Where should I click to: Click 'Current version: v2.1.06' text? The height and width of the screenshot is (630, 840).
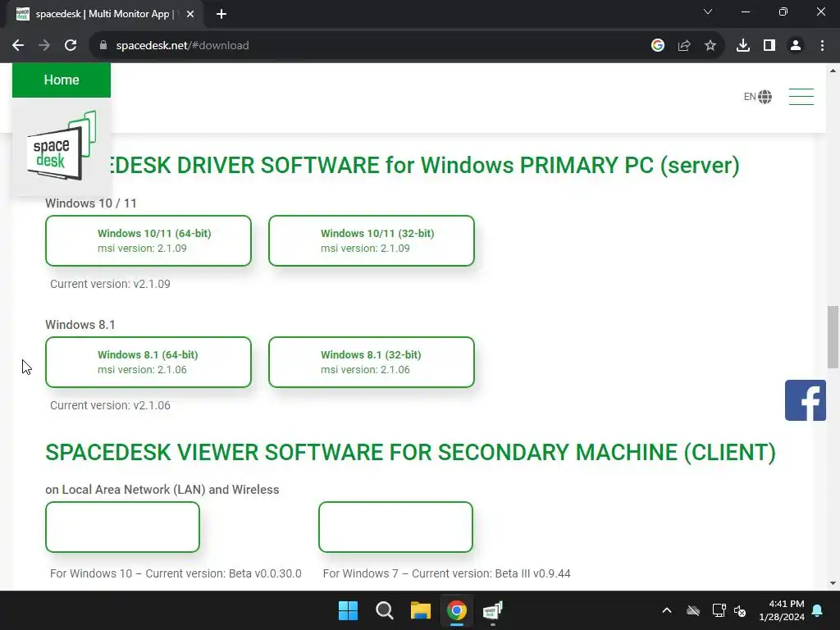[x=111, y=405]
